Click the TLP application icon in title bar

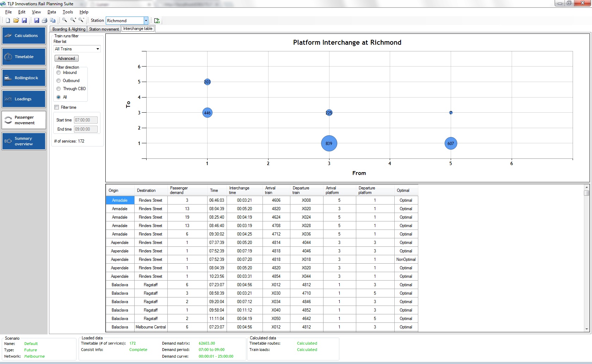[x=3, y=4]
